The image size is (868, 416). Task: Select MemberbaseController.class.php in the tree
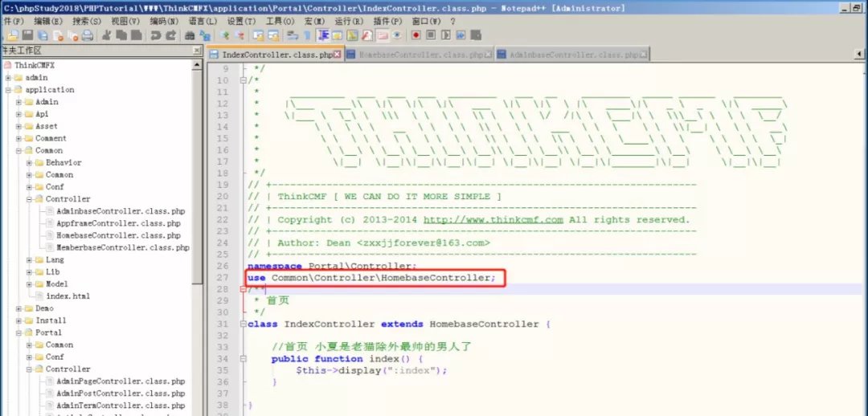coord(122,248)
